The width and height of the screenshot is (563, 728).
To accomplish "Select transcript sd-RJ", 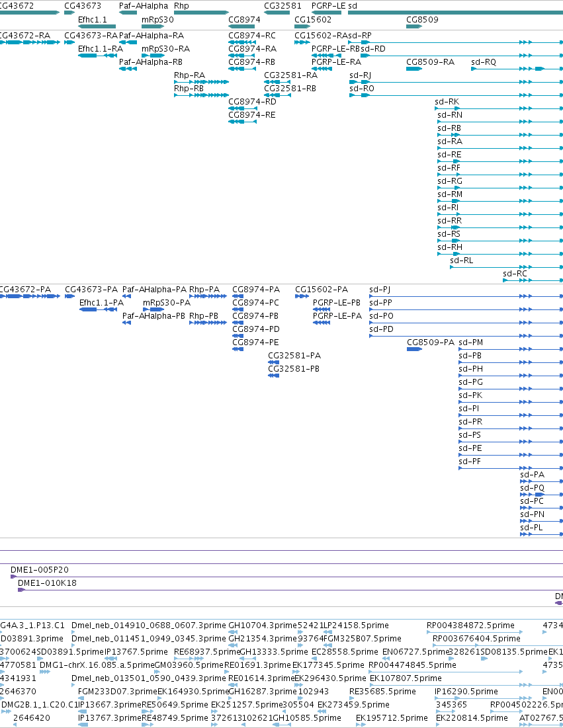I will click(360, 75).
